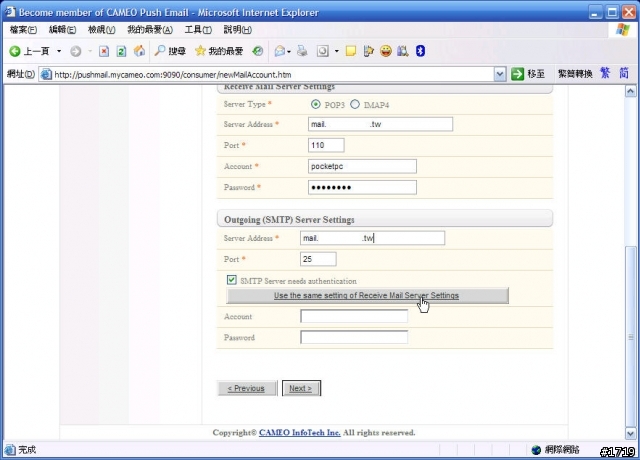Go to the Home page icon
This screenshot has width=640, height=460.
139,51
